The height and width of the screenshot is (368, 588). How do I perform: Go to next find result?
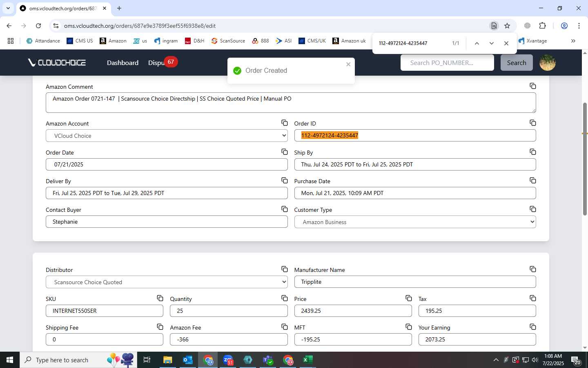coord(492,43)
